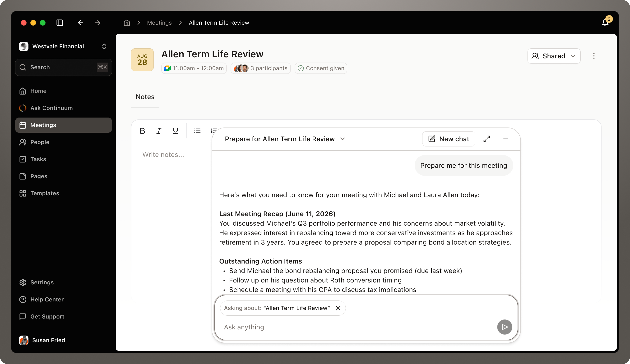630x364 pixels.
Task: Insert a numbered list in notes
Action: [214, 131]
